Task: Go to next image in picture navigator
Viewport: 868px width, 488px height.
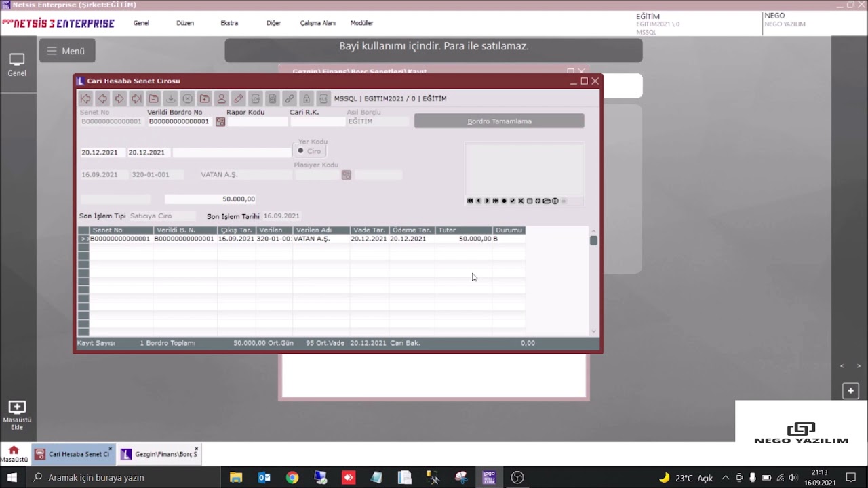Action: point(487,201)
